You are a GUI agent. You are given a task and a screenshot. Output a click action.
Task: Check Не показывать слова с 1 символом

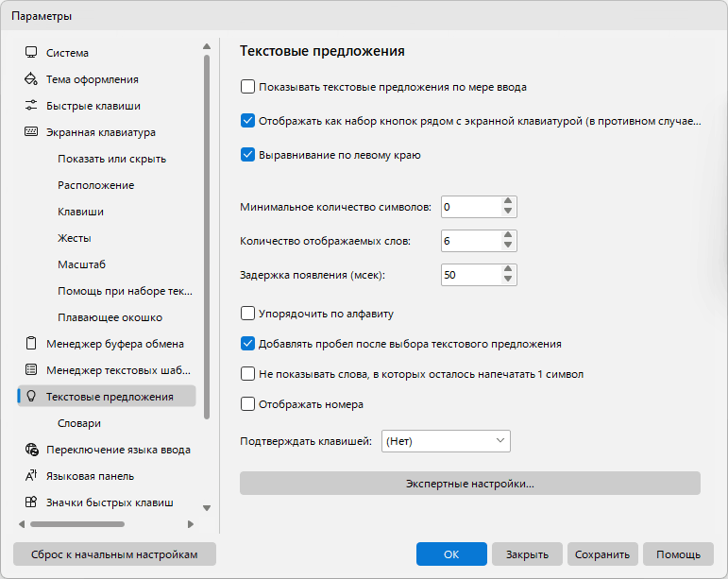[247, 374]
